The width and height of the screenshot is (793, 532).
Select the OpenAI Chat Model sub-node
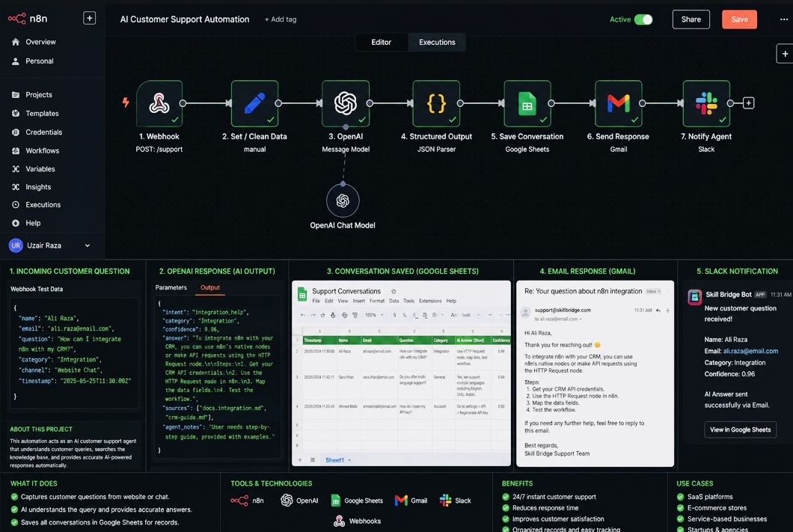343,201
